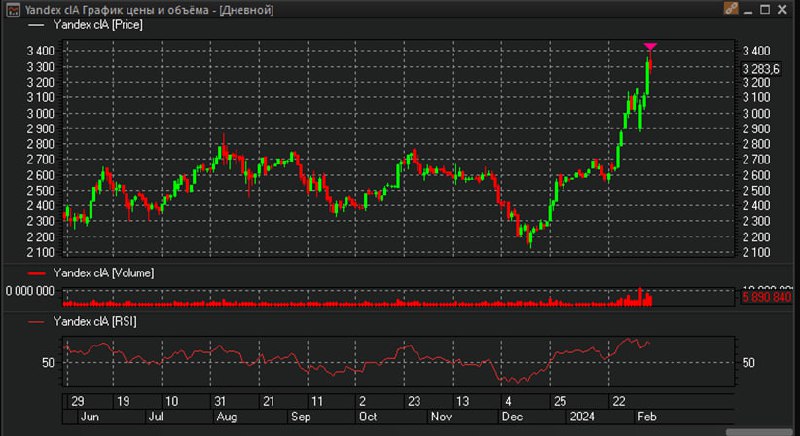
Task: Click the Sep month label on time axis
Action: tap(301, 417)
